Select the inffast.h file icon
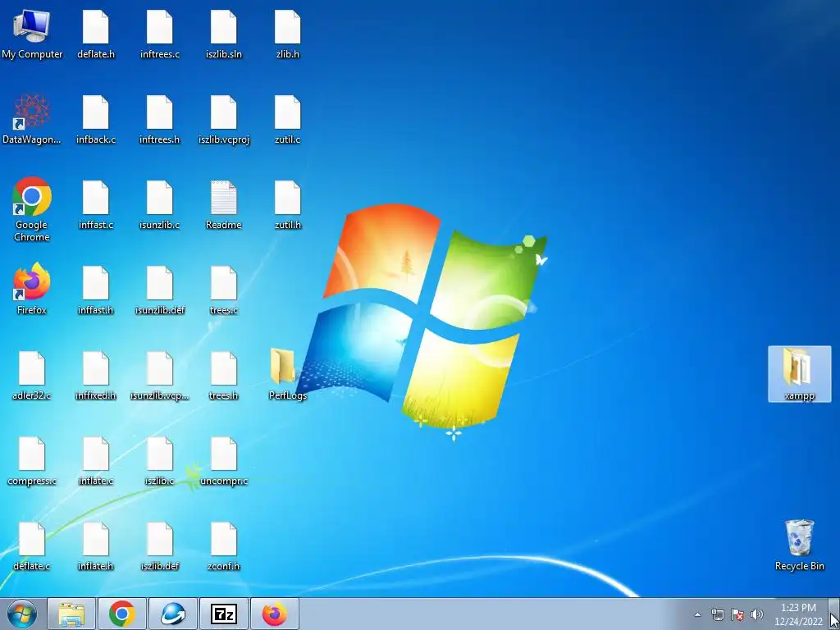This screenshot has height=630, width=840. point(96,290)
